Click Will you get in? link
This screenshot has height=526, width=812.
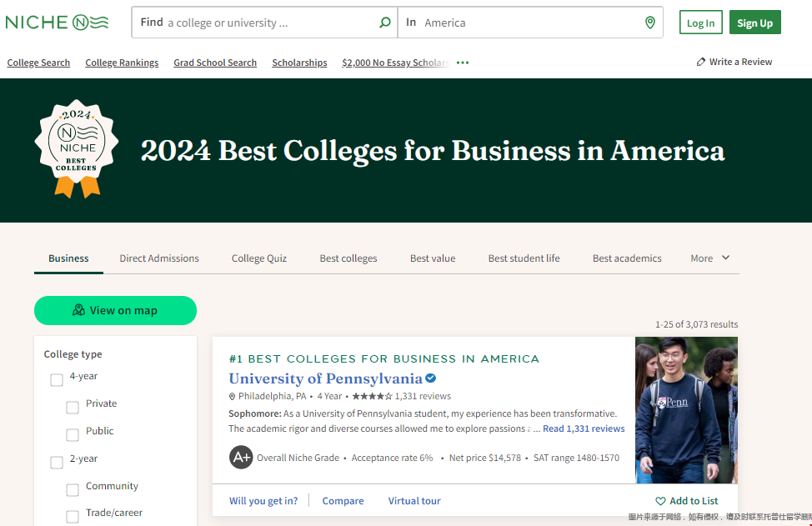[263, 501]
